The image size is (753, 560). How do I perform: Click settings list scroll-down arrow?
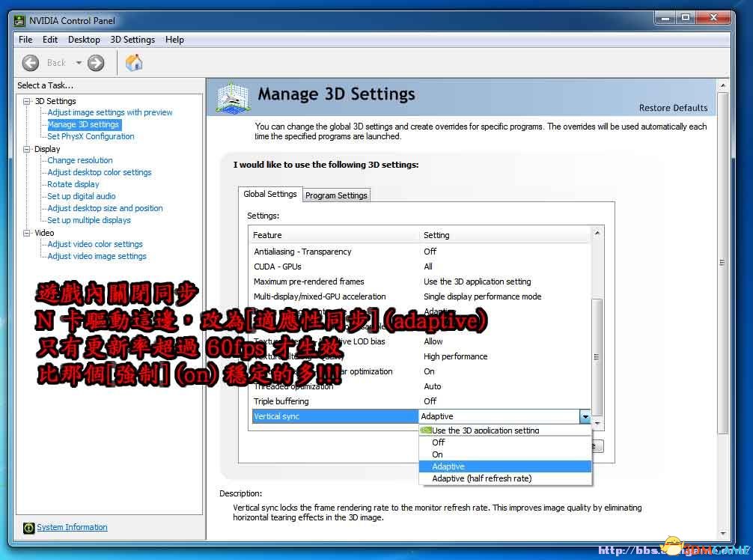click(x=597, y=424)
